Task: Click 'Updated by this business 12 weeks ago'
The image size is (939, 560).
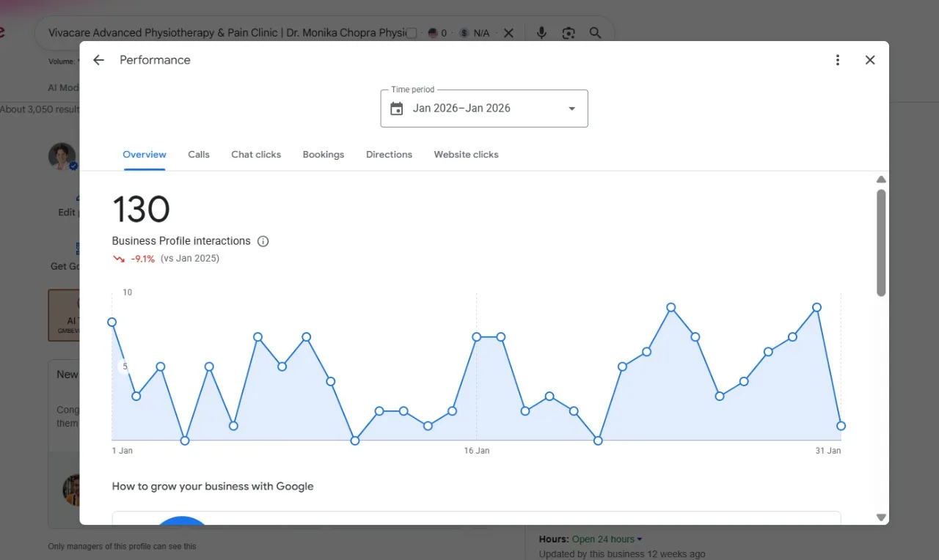Action: pyautogui.click(x=622, y=554)
